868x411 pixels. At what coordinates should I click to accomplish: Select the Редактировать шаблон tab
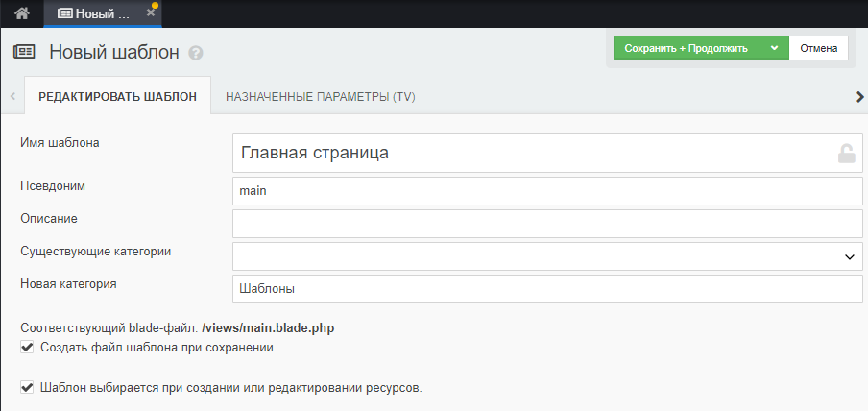(117, 97)
